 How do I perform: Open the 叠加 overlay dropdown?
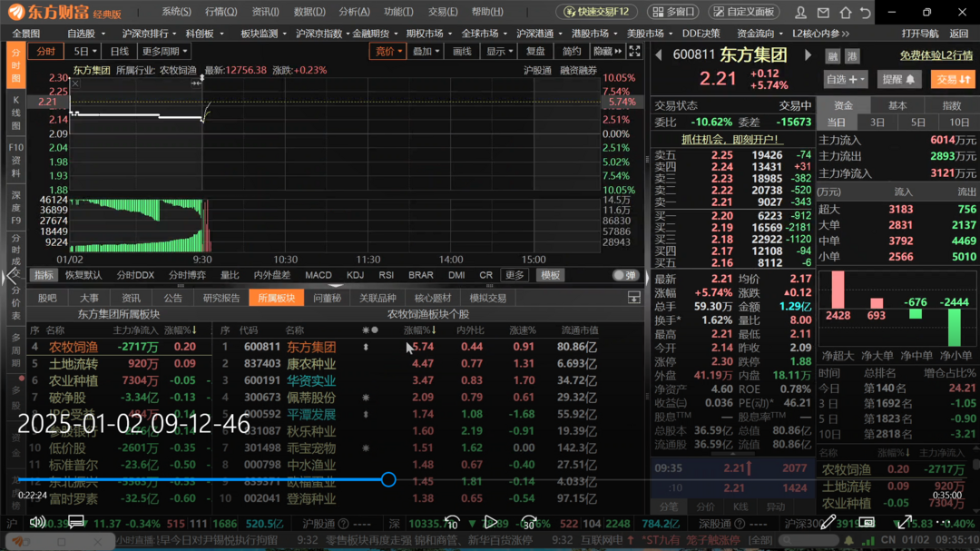426,51
